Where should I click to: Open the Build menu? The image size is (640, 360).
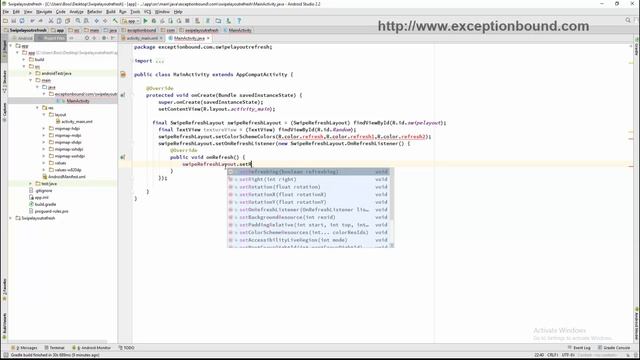tap(111, 12)
